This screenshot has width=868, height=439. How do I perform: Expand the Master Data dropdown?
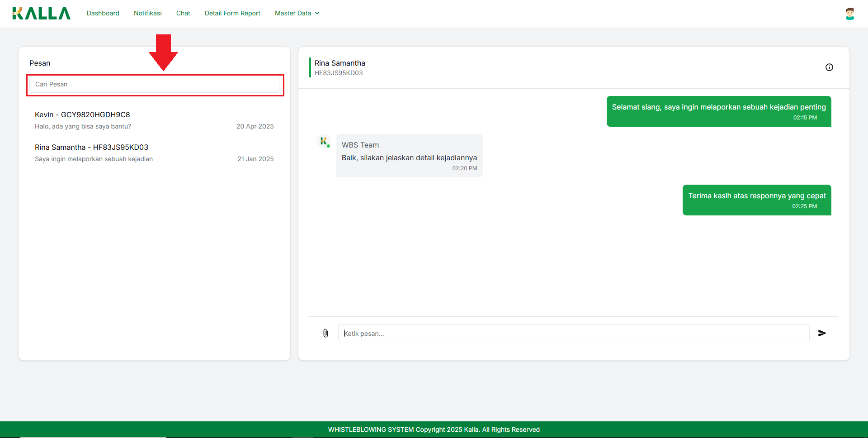[x=297, y=13]
